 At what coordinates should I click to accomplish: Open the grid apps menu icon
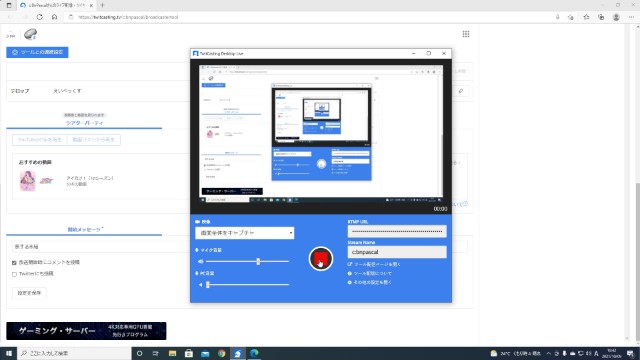tap(466, 34)
